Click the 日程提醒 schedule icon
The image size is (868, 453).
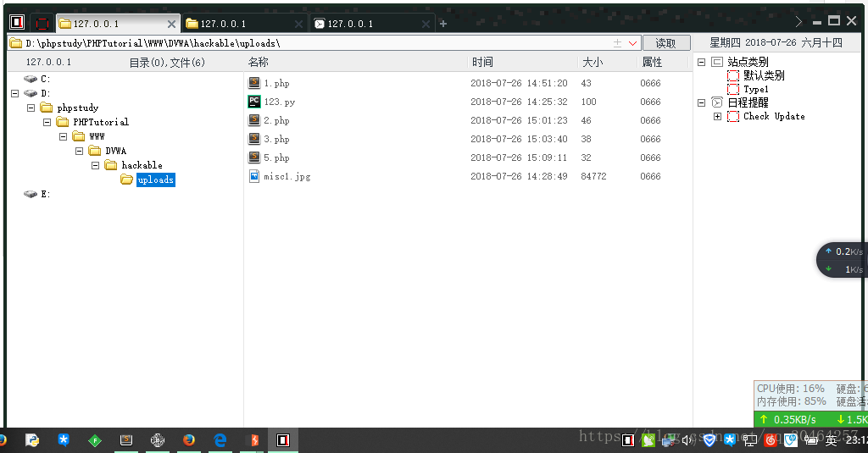(717, 102)
